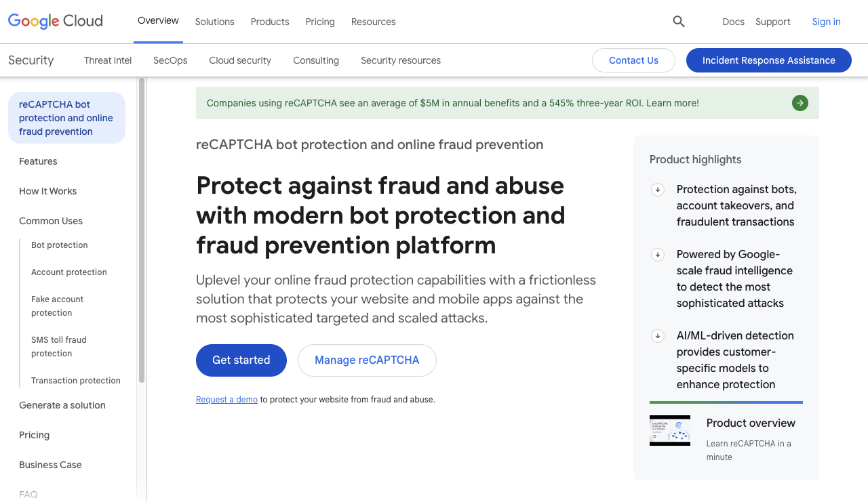Follow the 'Request a demo' link

pyautogui.click(x=226, y=400)
